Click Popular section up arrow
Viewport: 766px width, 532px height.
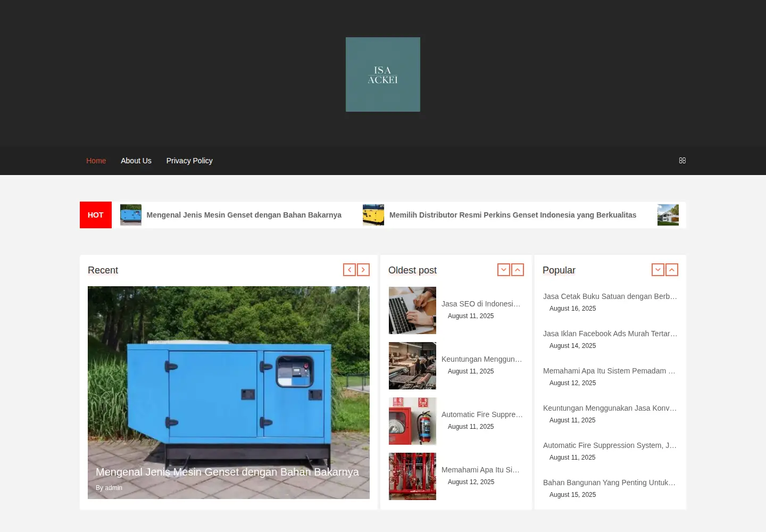[672, 270]
